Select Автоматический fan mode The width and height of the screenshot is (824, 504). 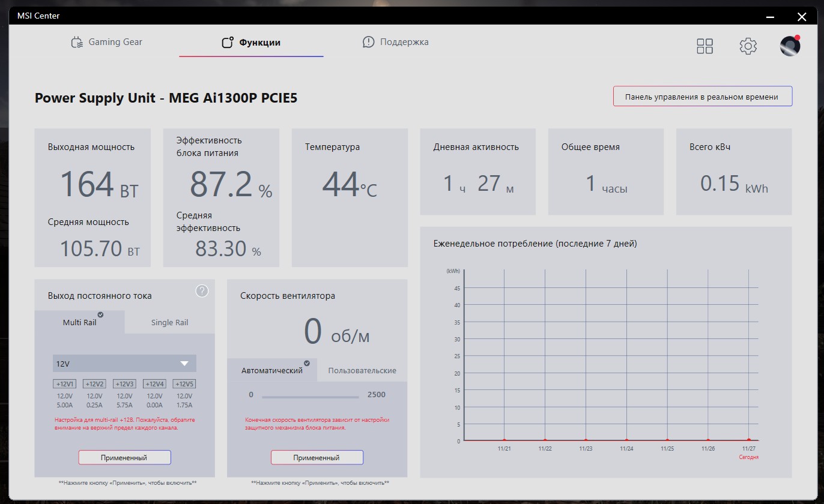coord(272,370)
